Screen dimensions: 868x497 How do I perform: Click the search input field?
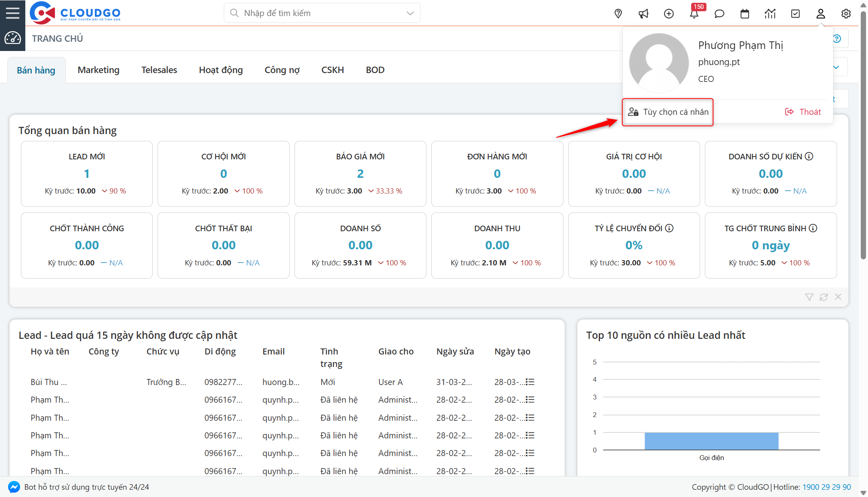pyautogui.click(x=317, y=13)
